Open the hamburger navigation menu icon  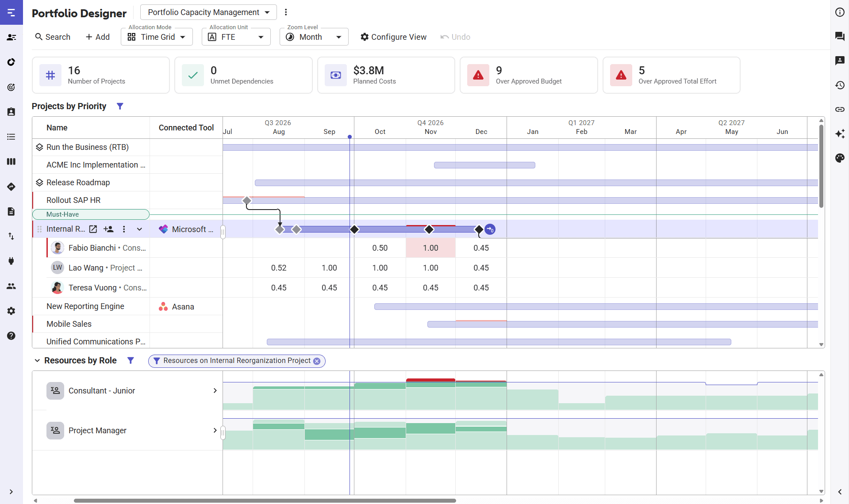click(x=12, y=12)
